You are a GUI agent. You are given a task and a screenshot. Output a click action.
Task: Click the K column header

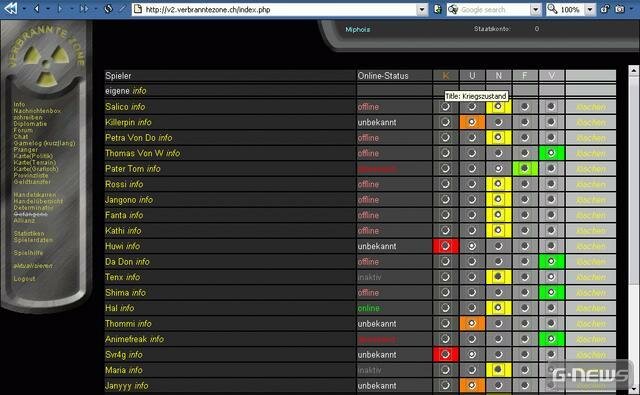[x=446, y=75]
